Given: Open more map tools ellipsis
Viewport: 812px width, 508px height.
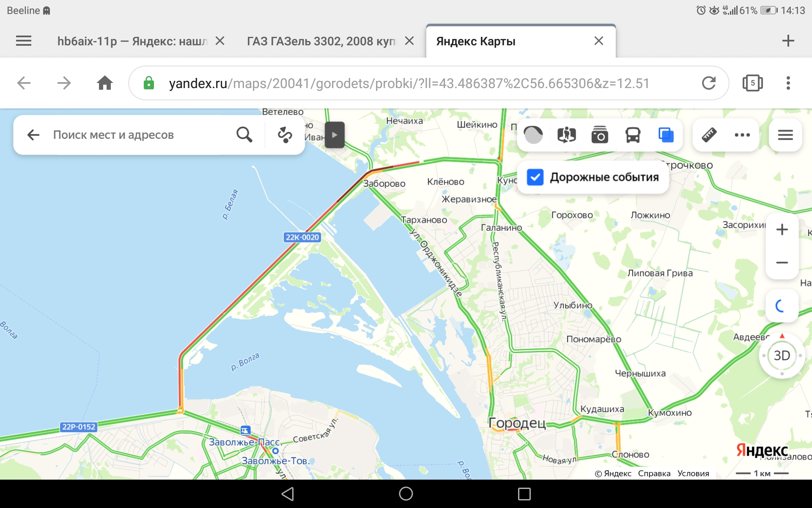Looking at the screenshot, I should [742, 135].
